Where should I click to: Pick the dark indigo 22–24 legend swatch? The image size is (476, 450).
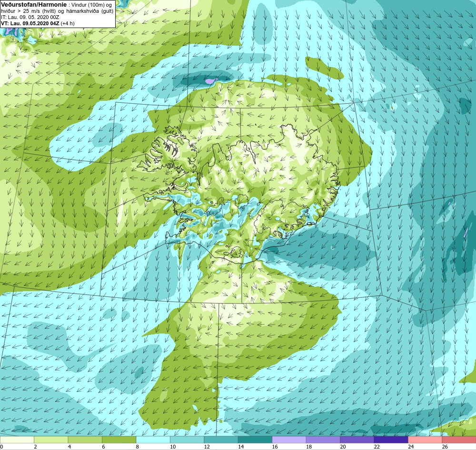pyautogui.click(x=391, y=440)
